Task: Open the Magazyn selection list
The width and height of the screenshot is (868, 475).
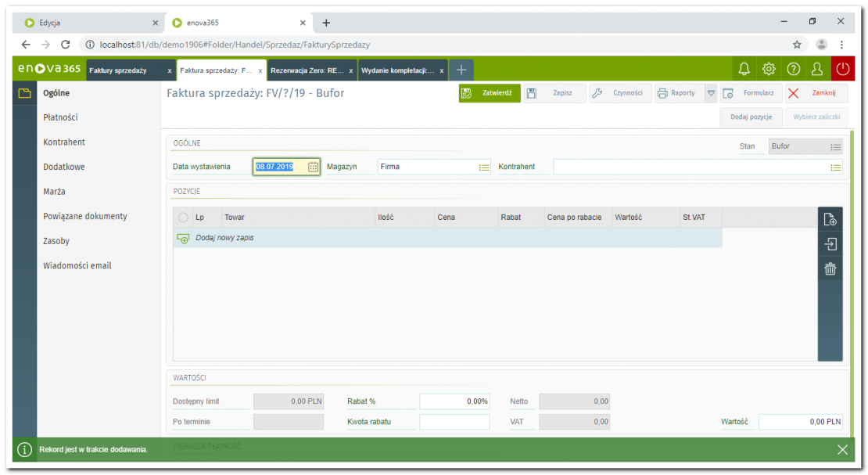Action: click(x=484, y=167)
